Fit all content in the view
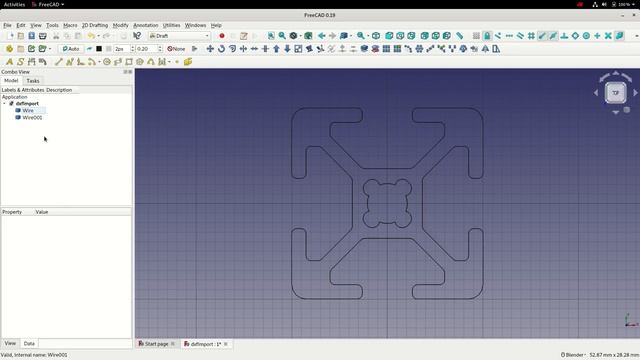The height and width of the screenshot is (360, 640). pyautogui.click(x=271, y=36)
